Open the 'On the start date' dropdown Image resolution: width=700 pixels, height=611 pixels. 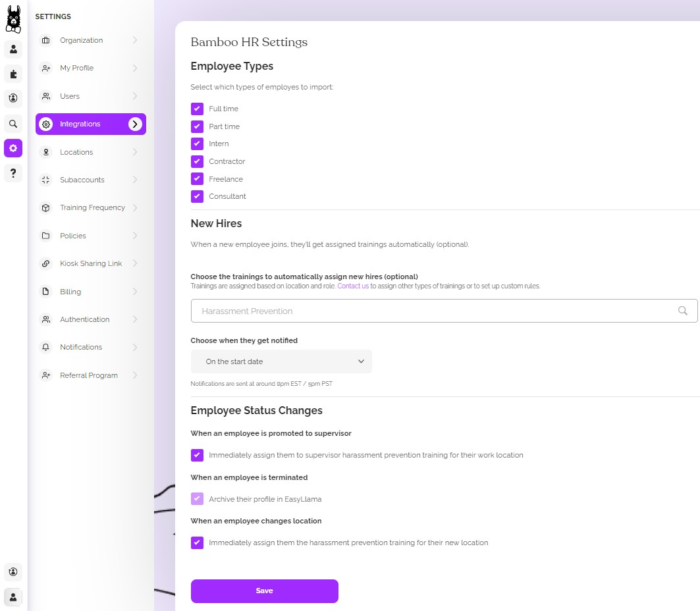(x=281, y=361)
